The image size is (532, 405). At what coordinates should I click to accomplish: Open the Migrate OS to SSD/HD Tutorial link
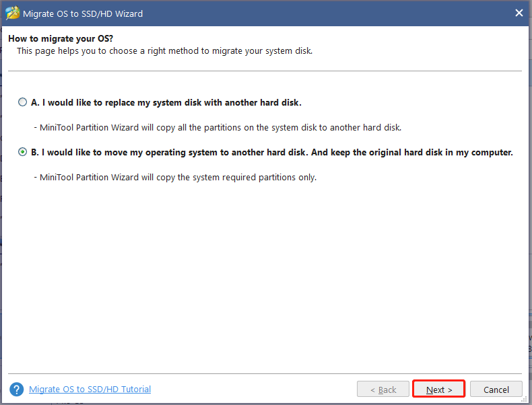click(x=90, y=390)
